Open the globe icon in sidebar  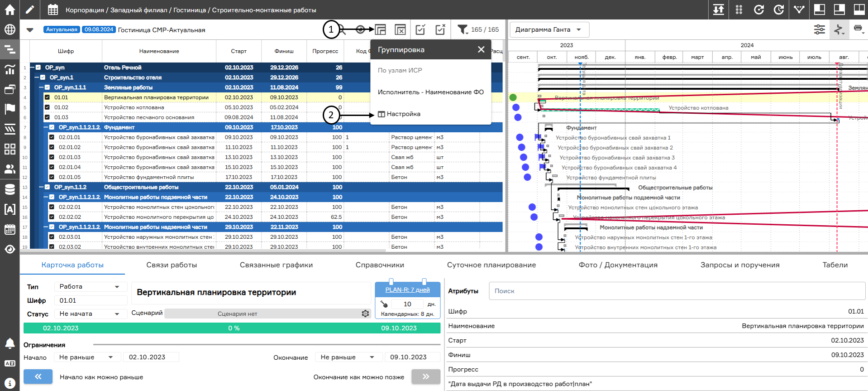10,30
